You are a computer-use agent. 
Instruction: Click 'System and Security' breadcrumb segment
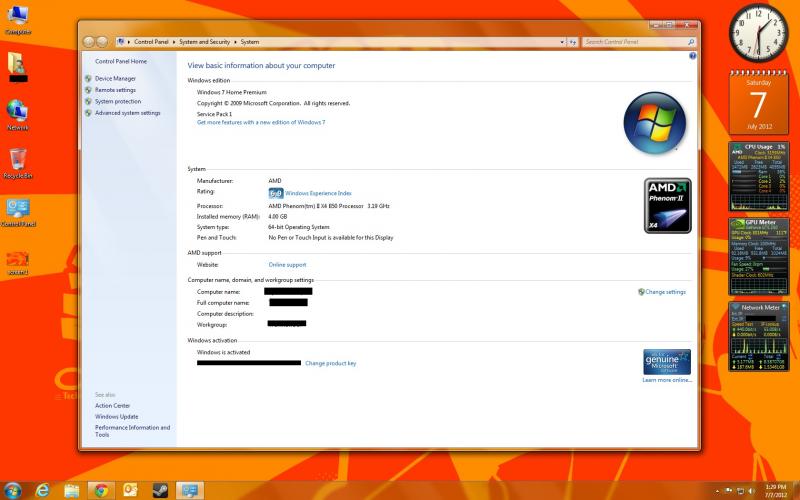click(x=205, y=42)
